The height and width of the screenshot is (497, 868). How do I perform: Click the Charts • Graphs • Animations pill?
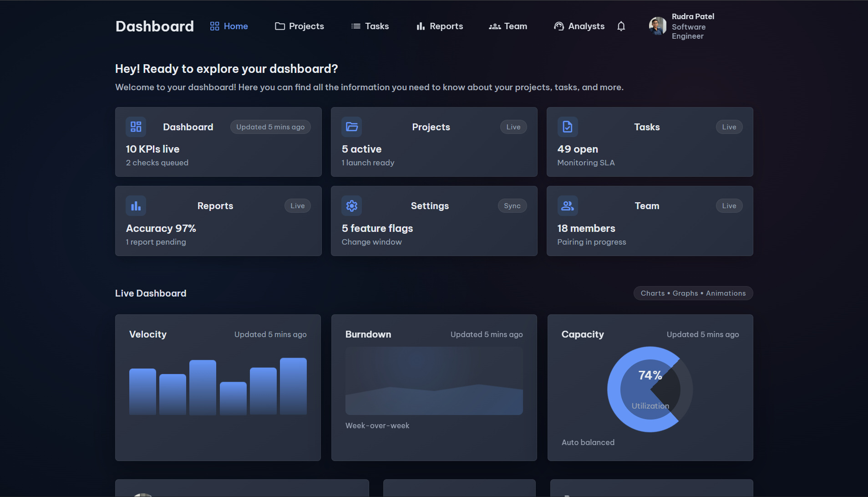(693, 293)
